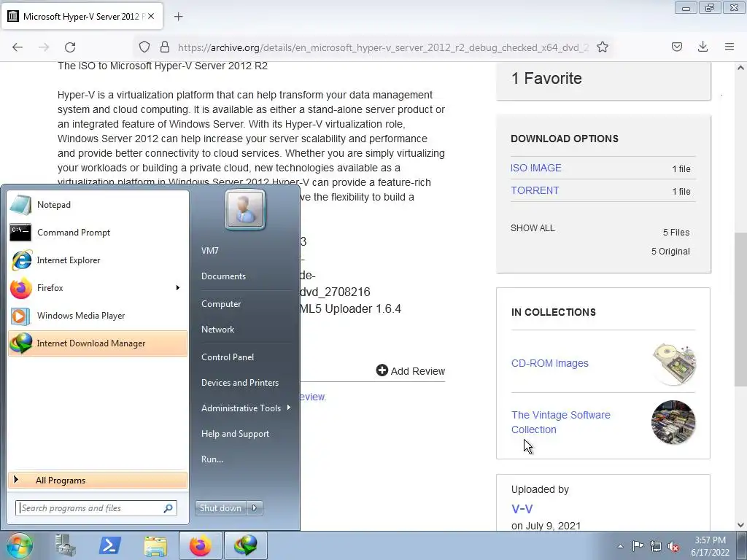
Task: Show hidden tray icons arrow
Action: 620,546
